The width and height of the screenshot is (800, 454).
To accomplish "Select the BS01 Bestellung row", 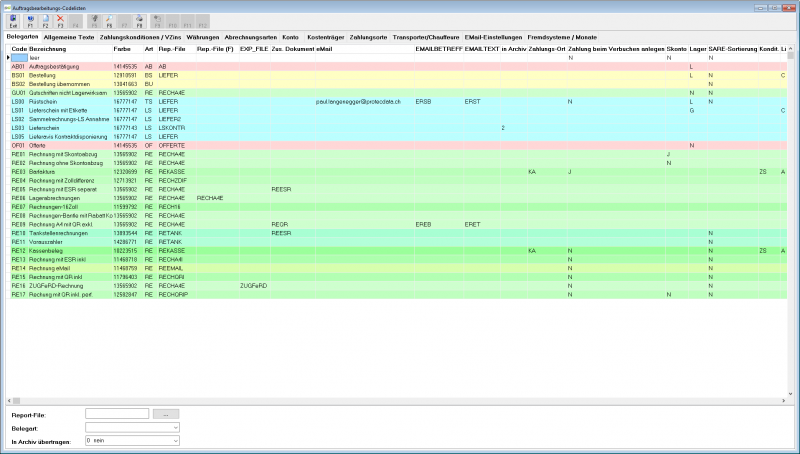I will [x=399, y=75].
